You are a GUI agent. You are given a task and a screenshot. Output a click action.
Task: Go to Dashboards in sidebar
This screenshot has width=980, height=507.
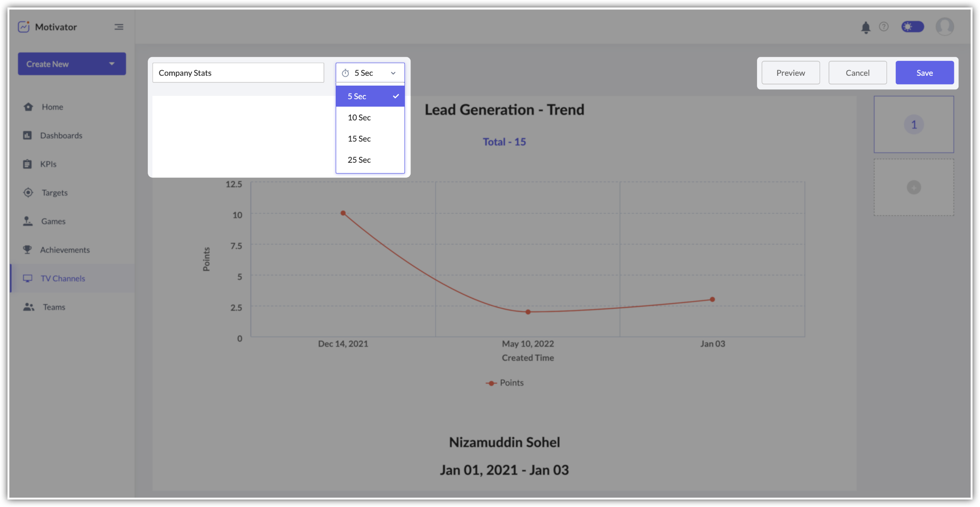pyautogui.click(x=61, y=136)
